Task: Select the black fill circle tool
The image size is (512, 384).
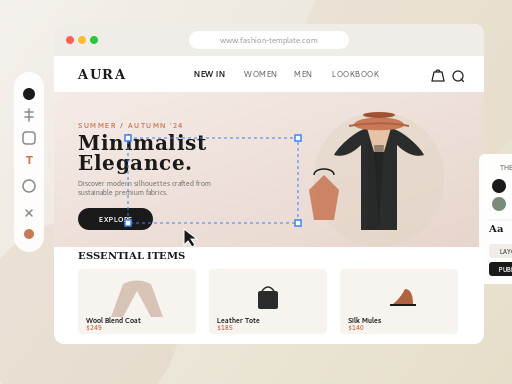Action: (29, 94)
